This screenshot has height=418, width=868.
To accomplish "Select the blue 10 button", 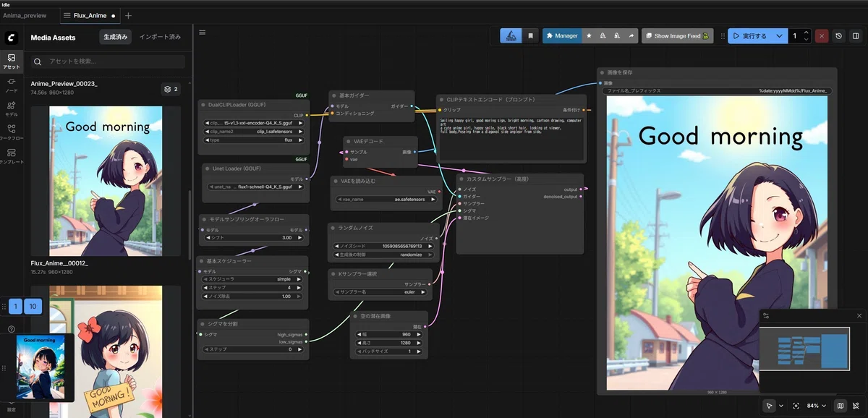I will [x=33, y=307].
